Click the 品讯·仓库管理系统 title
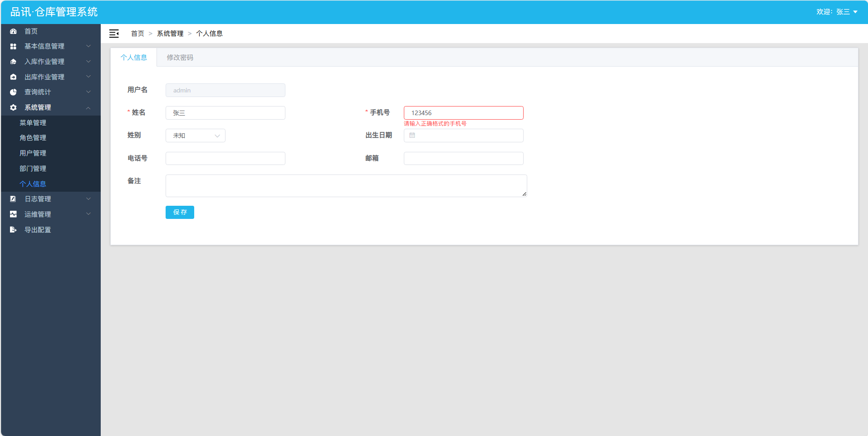The image size is (868, 436). pos(54,12)
